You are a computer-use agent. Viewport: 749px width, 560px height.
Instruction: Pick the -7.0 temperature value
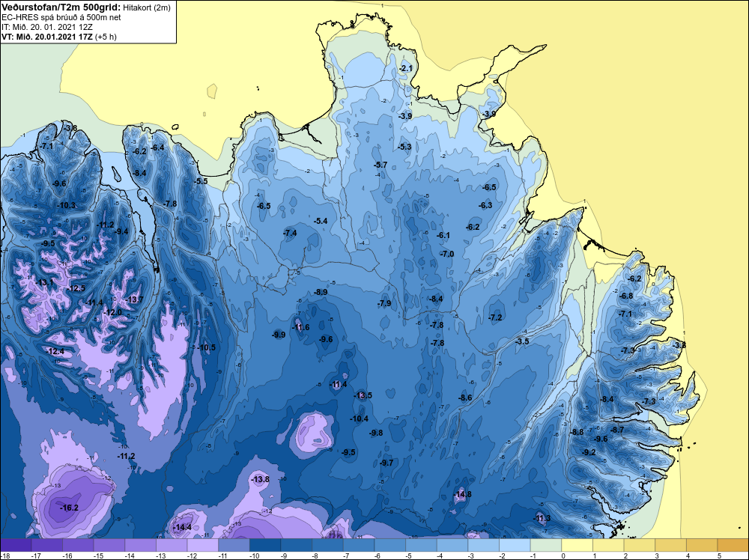pyautogui.click(x=447, y=254)
